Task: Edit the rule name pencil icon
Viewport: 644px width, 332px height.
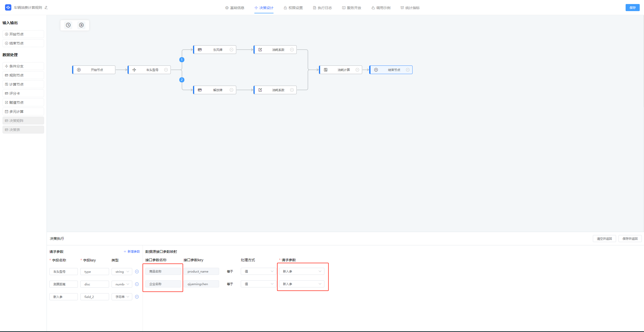Action: 46,8
